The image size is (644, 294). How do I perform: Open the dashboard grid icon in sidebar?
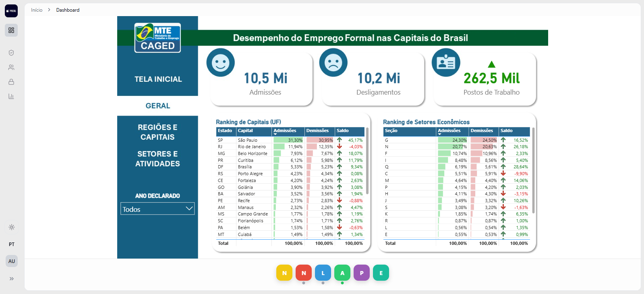(11, 30)
